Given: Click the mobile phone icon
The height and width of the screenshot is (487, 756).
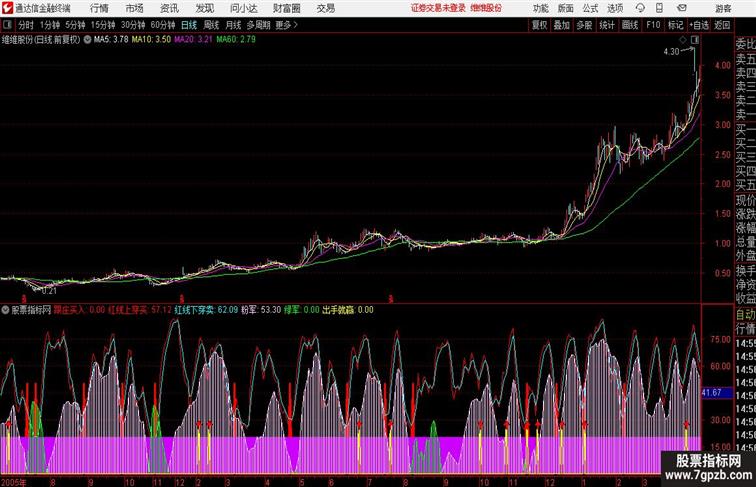Looking at the screenshot, I should pyautogui.click(x=659, y=8).
